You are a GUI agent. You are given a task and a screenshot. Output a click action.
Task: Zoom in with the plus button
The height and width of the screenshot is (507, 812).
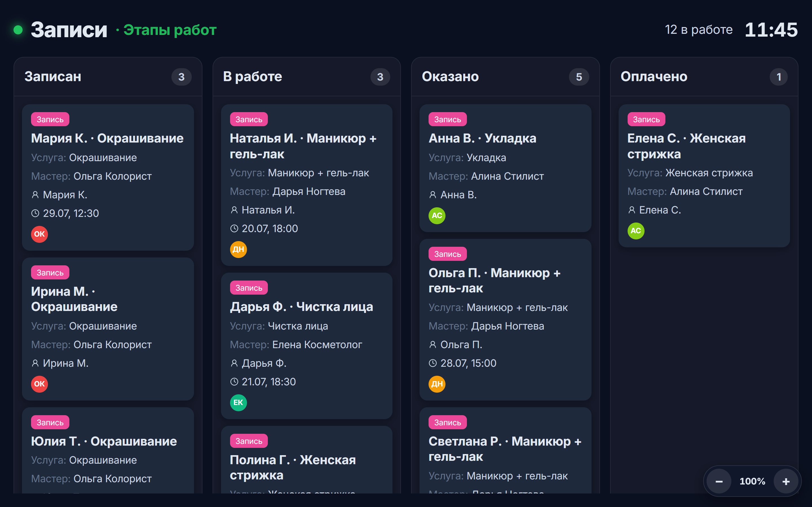click(x=786, y=481)
